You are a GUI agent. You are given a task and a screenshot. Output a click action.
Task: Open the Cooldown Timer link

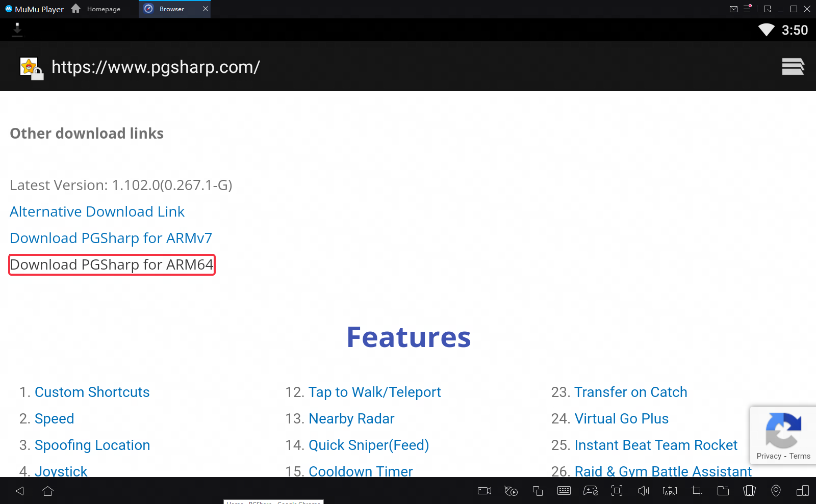[361, 470]
